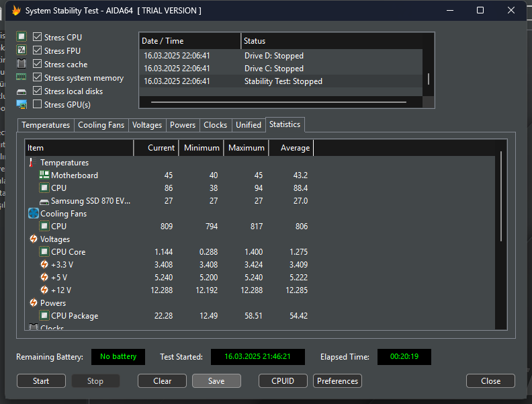Viewport: 532px width, 404px height.
Task: Select the Statistics tab
Action: click(285, 124)
